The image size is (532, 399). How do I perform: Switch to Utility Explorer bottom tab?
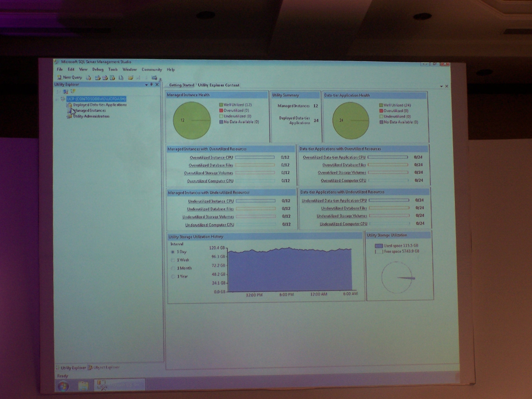pyautogui.click(x=71, y=368)
